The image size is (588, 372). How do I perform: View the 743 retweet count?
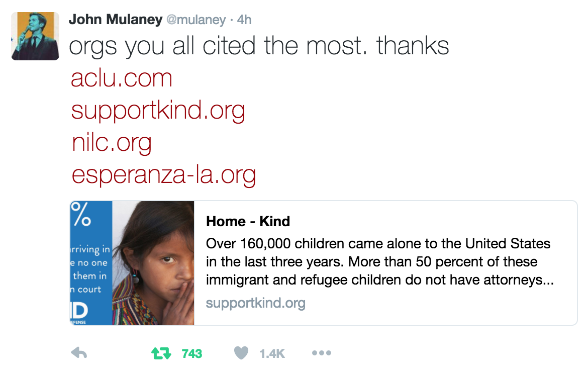click(x=192, y=354)
